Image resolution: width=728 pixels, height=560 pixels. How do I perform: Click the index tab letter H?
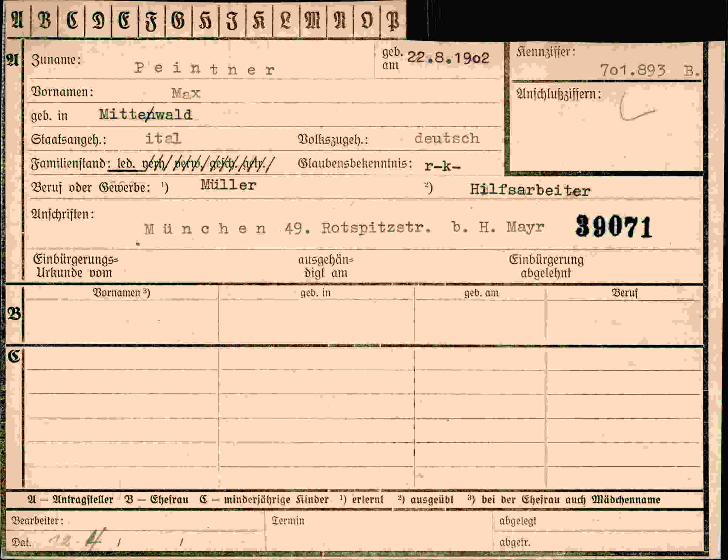pos(205,21)
